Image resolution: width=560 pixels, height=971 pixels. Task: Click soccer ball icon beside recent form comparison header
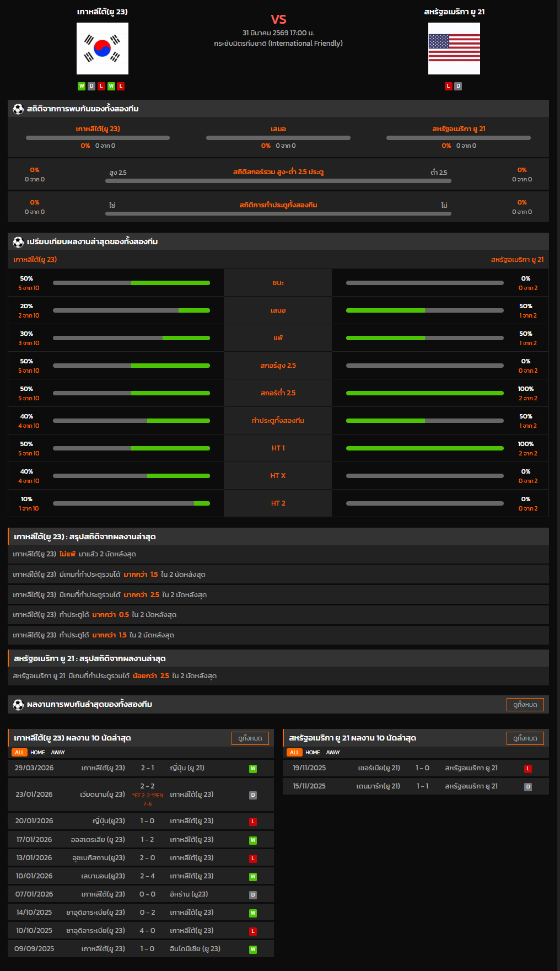[x=18, y=242]
